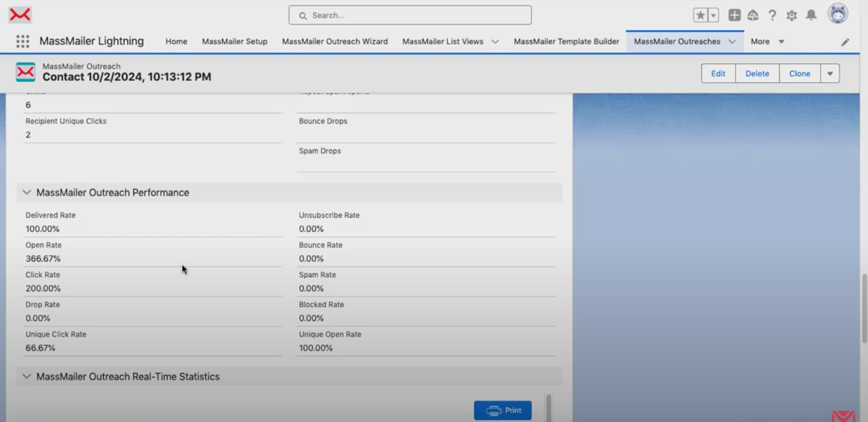Click the MassMailer Lightning app name
Image resolution: width=868 pixels, height=422 pixels.
point(91,41)
